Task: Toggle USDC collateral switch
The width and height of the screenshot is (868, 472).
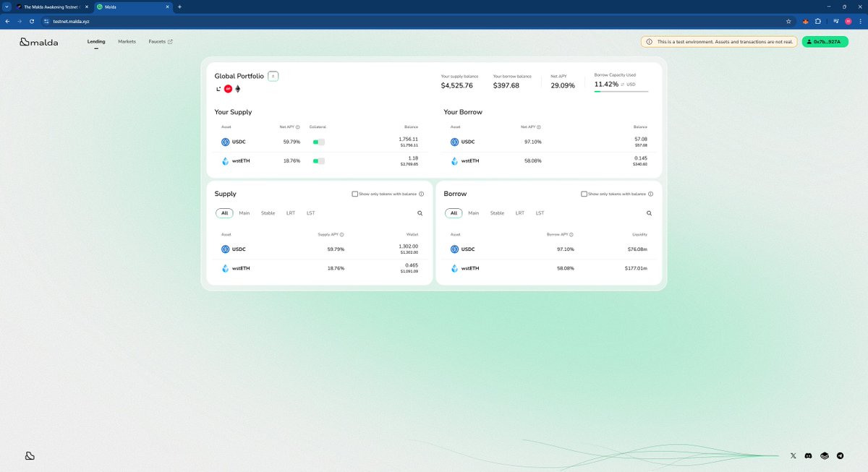Action: point(318,142)
